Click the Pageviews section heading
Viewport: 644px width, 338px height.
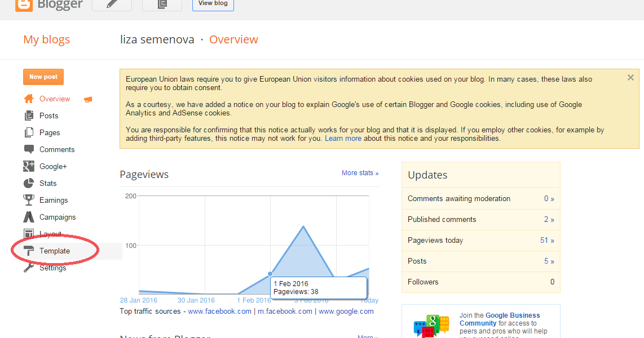[x=144, y=174]
